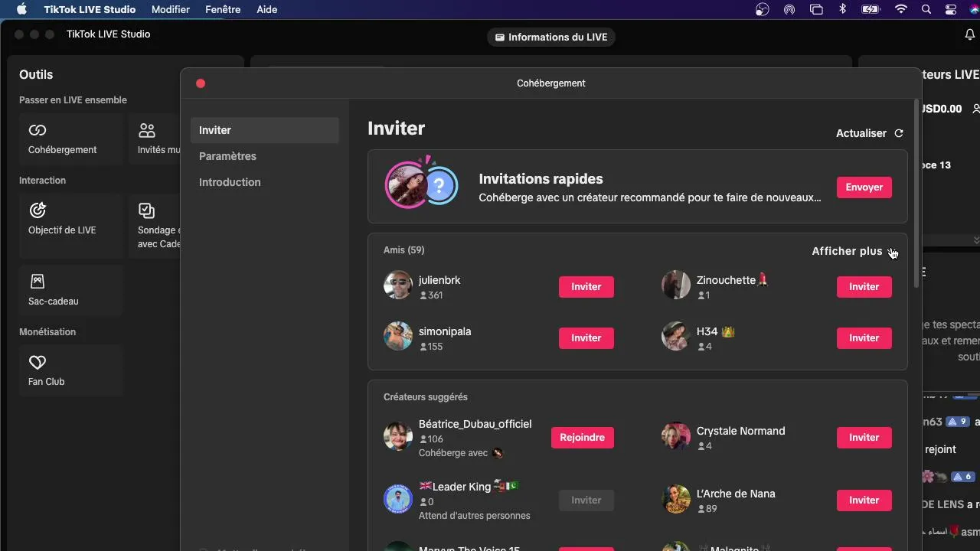Invite L'Arche de Nana to co-host
This screenshot has height=551, width=980.
[x=864, y=500]
